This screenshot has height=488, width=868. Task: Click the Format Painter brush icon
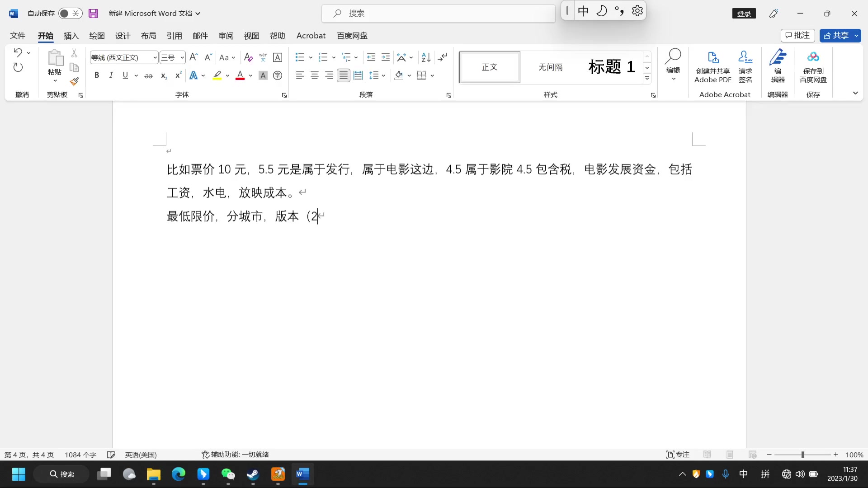(x=75, y=81)
